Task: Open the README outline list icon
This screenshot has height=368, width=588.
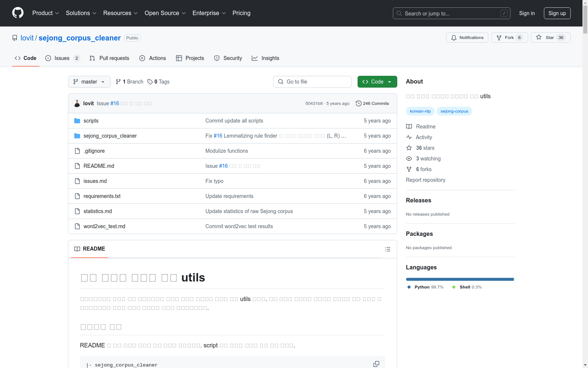Action: tap(387, 249)
